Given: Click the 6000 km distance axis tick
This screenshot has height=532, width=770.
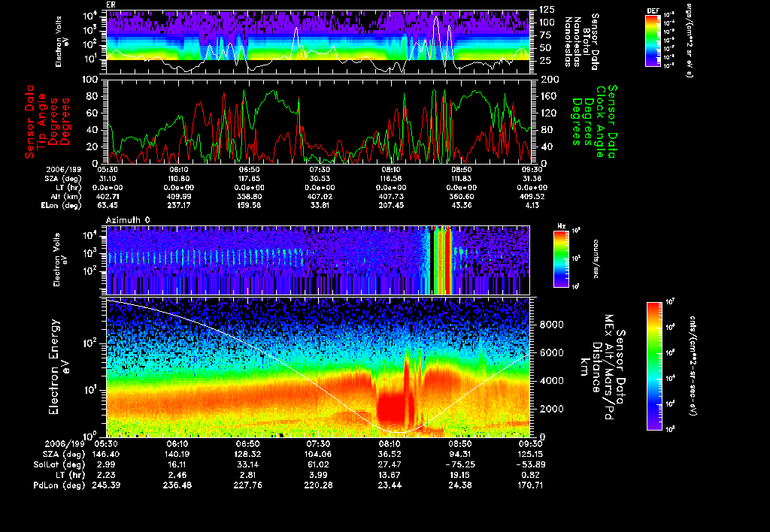Looking at the screenshot, I should coord(551,352).
